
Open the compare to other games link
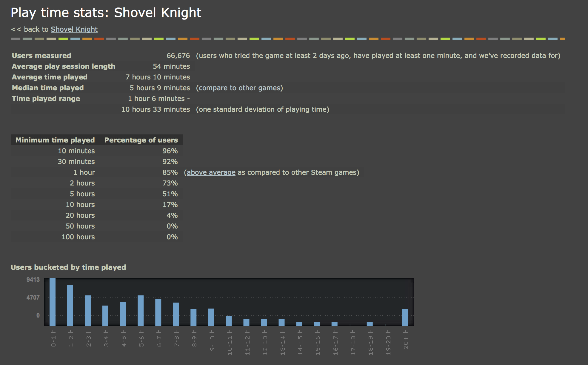pyautogui.click(x=239, y=88)
